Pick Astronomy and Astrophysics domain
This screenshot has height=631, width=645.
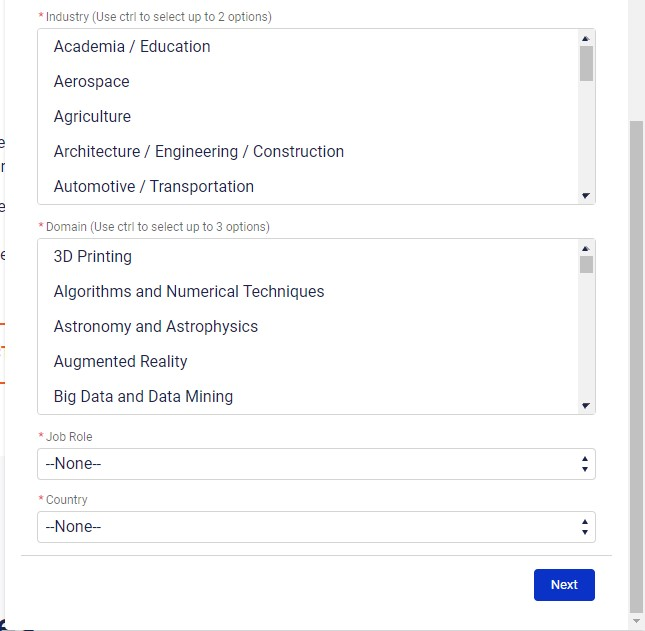[156, 327]
